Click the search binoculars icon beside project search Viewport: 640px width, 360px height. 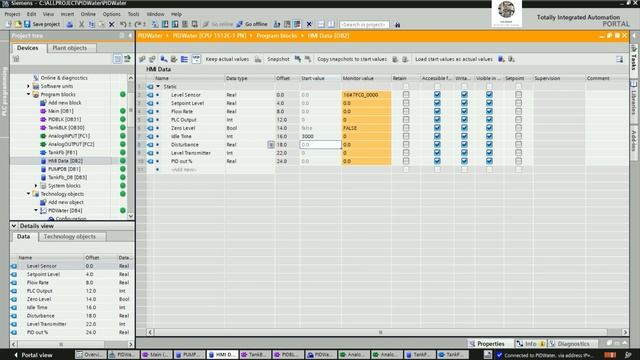point(398,24)
